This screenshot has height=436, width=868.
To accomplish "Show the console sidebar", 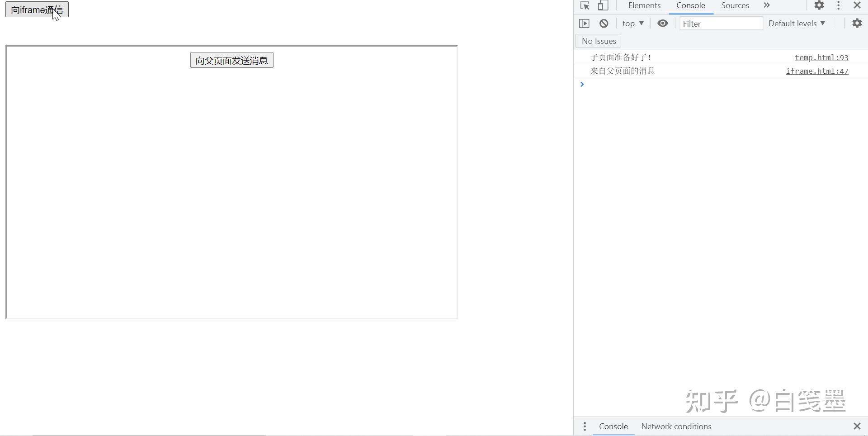I will pos(585,24).
